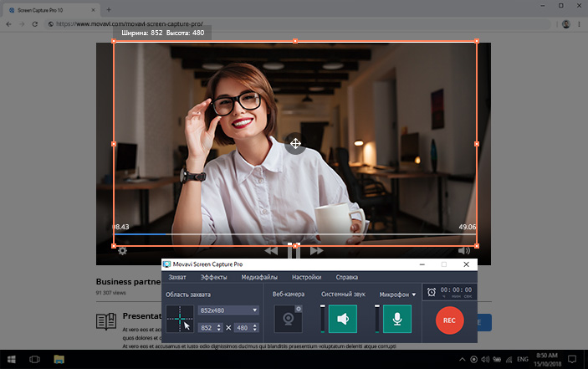Click the height stepper next to 480
The height and width of the screenshot is (369, 588).
(256, 327)
